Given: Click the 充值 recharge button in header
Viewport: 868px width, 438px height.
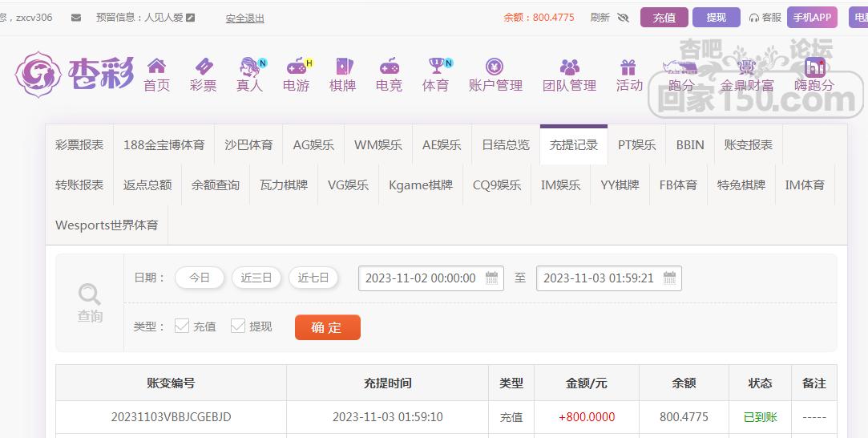Looking at the screenshot, I should click(664, 18).
